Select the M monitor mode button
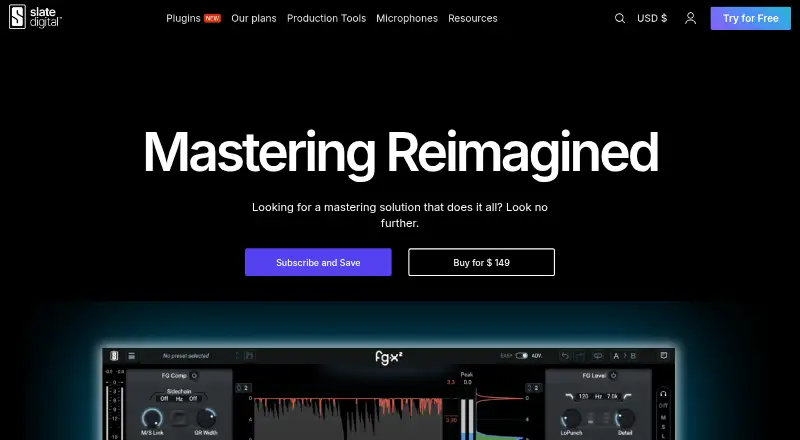The width and height of the screenshot is (800, 440). tap(663, 418)
